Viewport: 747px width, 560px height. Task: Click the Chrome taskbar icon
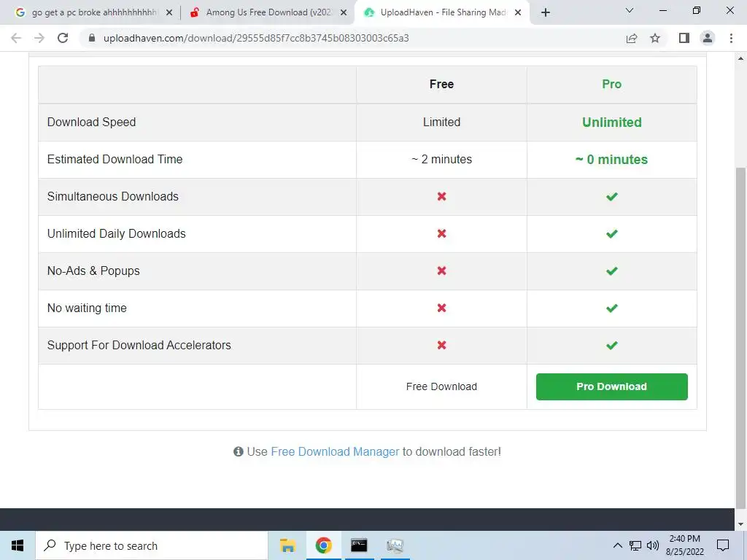[323, 545]
